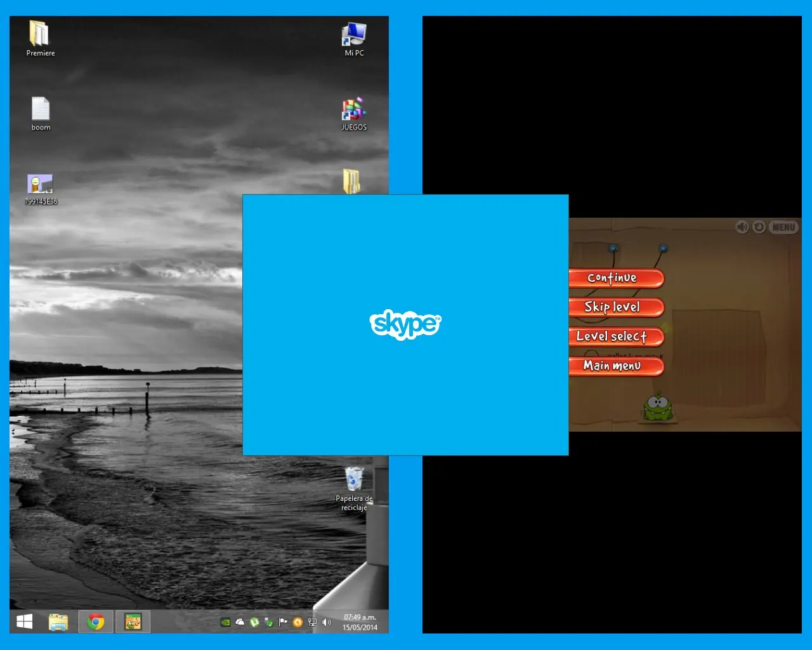Image resolution: width=812 pixels, height=650 pixels.
Task: Click the Safely Remove Hardware tray icon
Action: (x=269, y=623)
